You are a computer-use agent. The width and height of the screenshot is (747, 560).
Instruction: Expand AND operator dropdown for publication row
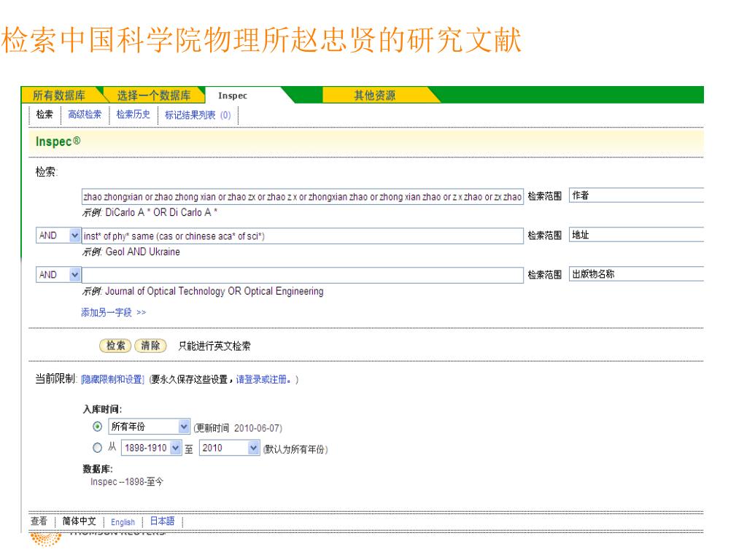[x=58, y=275]
